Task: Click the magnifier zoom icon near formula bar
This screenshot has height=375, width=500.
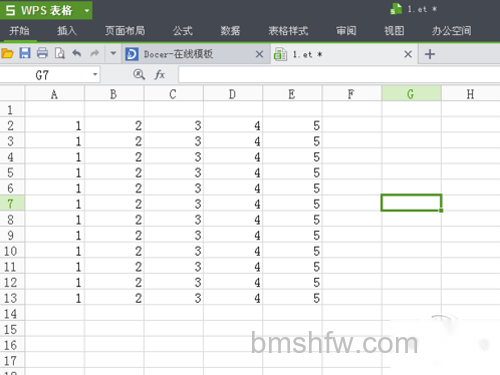Action: tap(139, 74)
